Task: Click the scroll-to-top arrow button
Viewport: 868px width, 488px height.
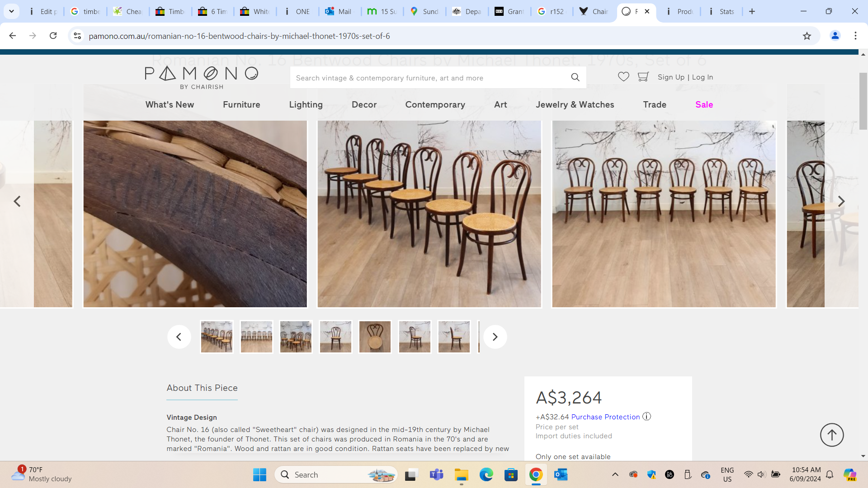Action: tap(832, 435)
